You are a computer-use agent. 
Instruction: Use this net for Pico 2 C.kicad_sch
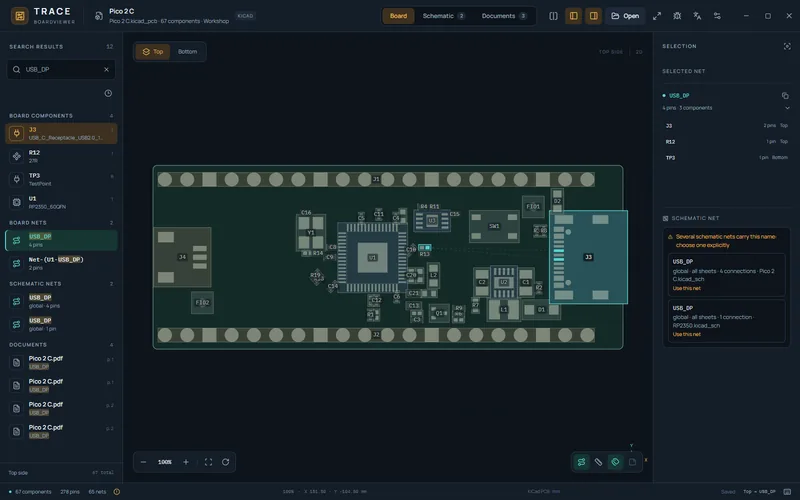(x=686, y=288)
